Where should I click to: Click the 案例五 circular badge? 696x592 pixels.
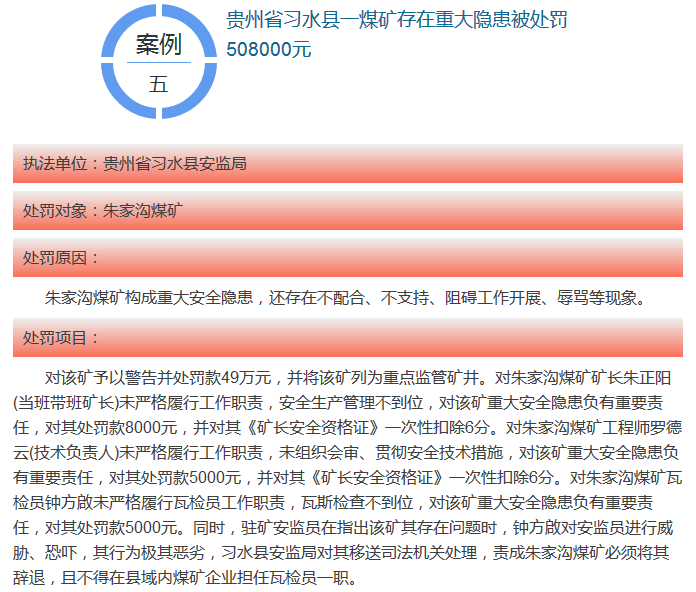click(x=159, y=61)
